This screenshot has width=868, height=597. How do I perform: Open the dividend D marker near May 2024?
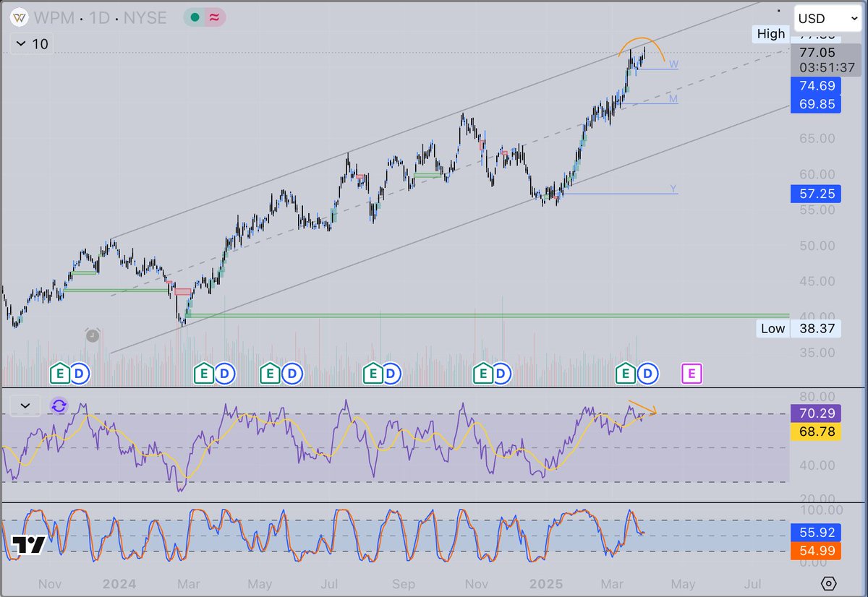(x=292, y=374)
